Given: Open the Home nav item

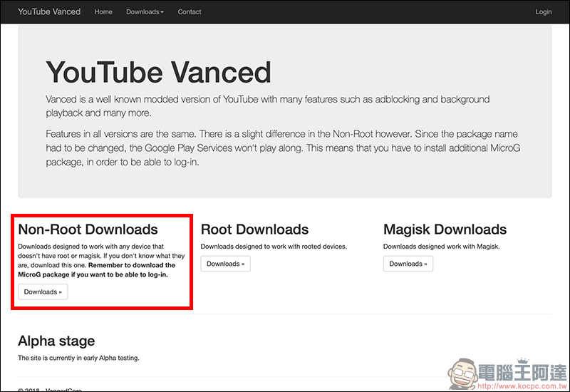Looking at the screenshot, I should click(x=103, y=11).
